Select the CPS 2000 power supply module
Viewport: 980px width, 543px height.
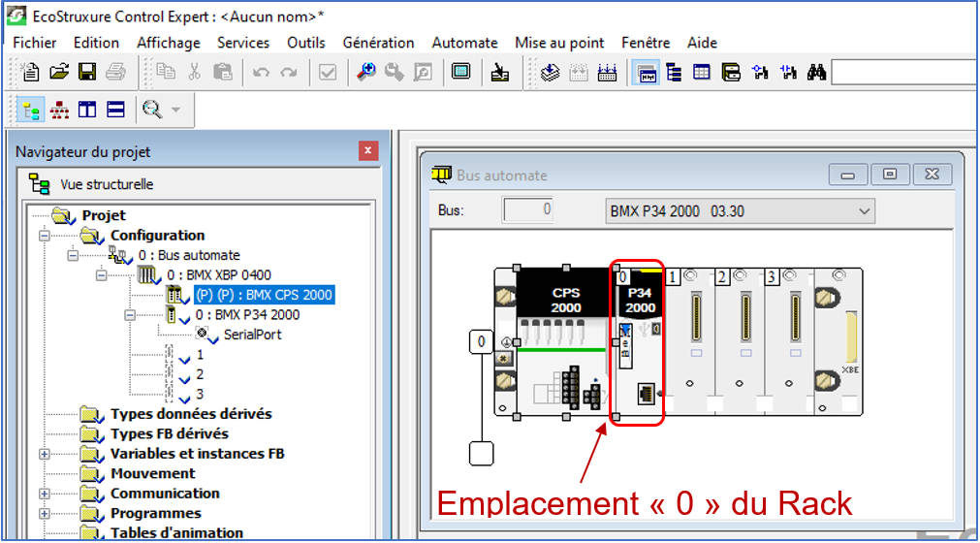[x=566, y=342]
